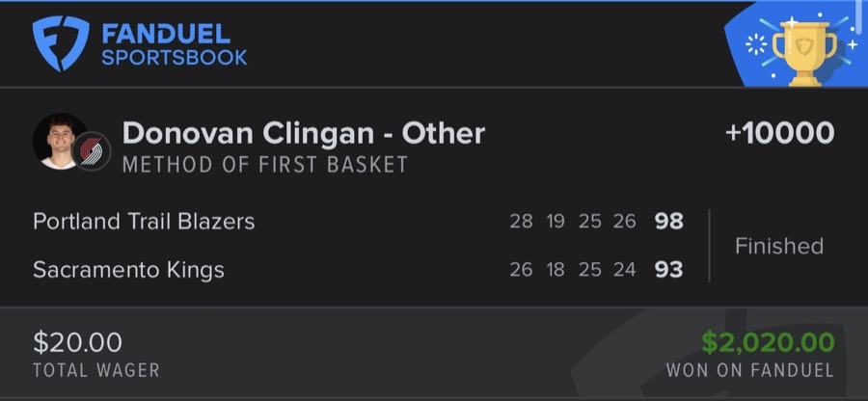Click the Blazers first-quarter score of 28

click(521, 222)
